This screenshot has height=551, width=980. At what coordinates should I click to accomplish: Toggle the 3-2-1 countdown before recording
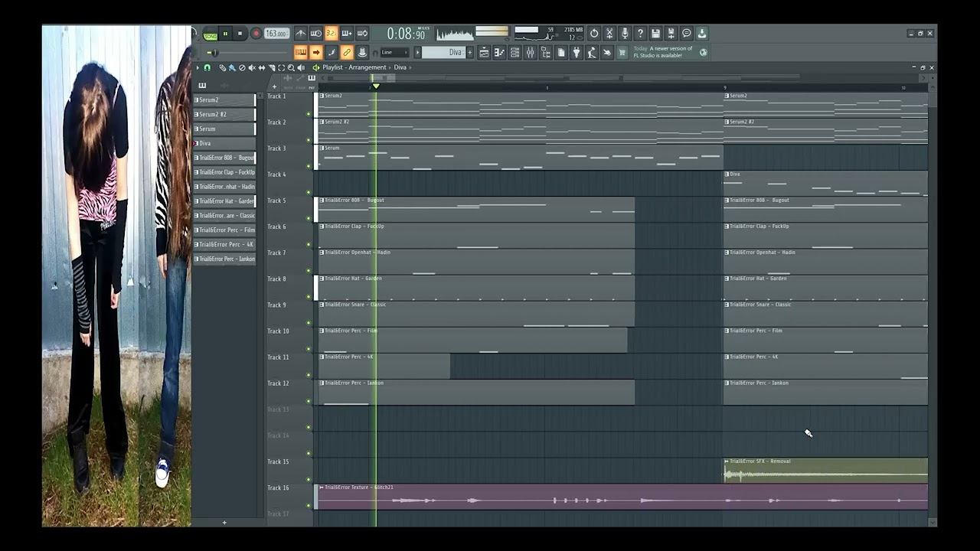[332, 33]
